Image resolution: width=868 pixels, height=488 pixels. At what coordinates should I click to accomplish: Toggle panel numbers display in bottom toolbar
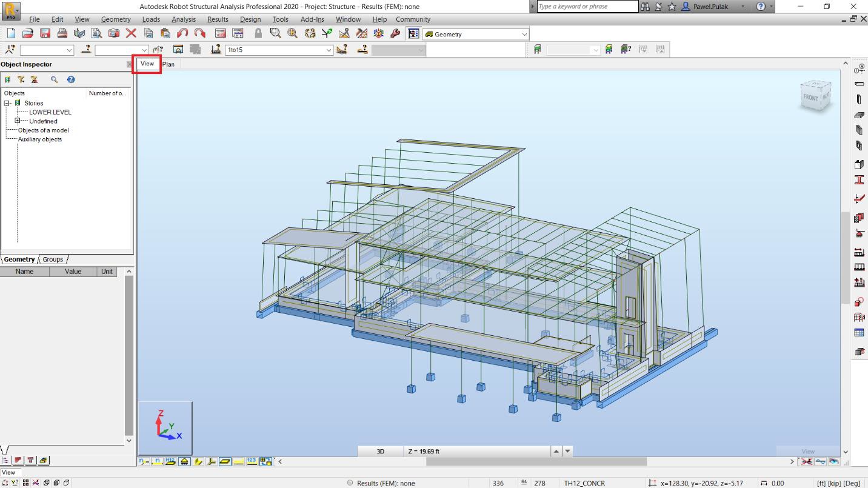pos(171,461)
